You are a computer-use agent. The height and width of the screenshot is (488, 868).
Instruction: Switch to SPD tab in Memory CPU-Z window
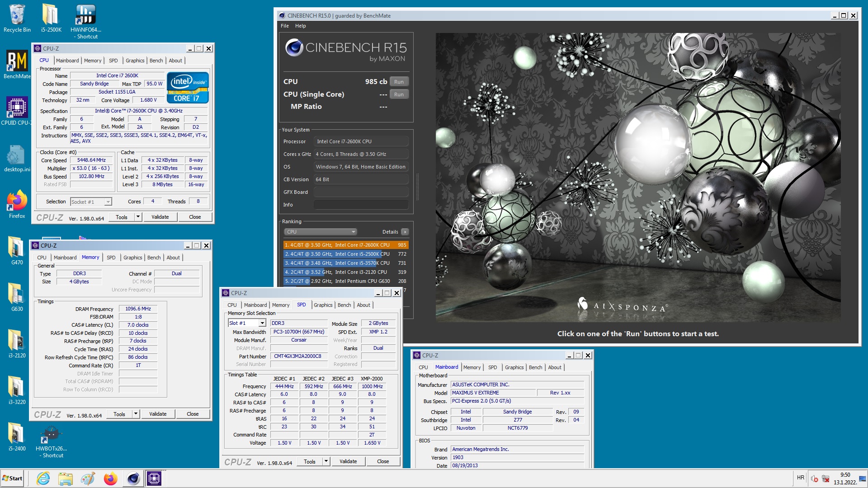coord(111,258)
